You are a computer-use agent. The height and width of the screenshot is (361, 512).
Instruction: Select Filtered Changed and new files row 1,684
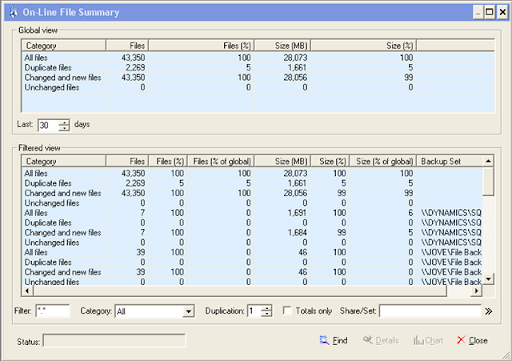coord(252,233)
